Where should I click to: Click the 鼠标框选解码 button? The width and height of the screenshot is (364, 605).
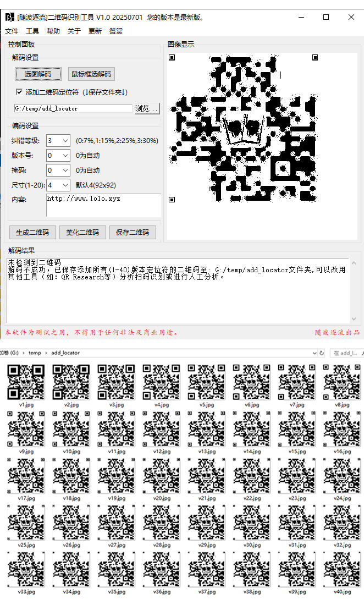click(x=91, y=74)
